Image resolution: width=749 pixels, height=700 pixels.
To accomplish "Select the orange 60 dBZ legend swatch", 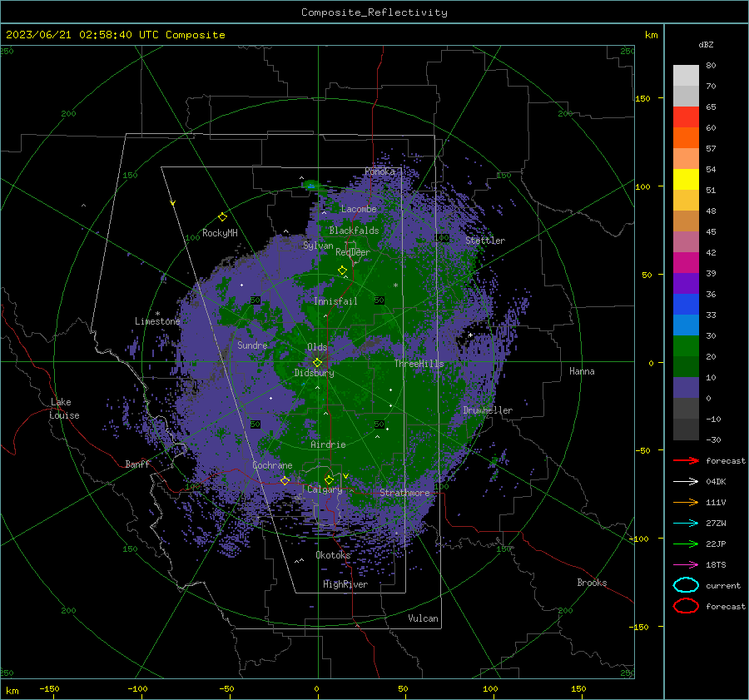I will 686,137.
